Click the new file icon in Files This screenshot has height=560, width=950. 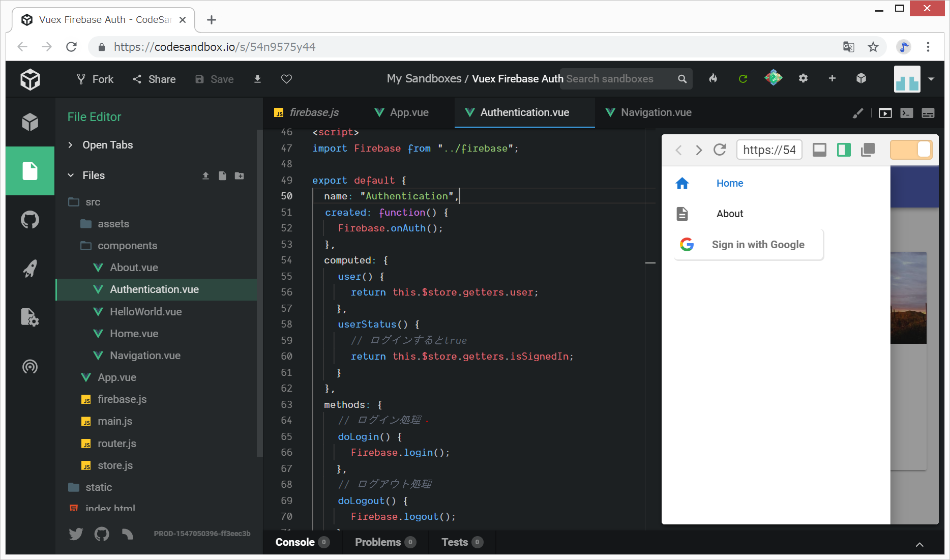coord(222,175)
